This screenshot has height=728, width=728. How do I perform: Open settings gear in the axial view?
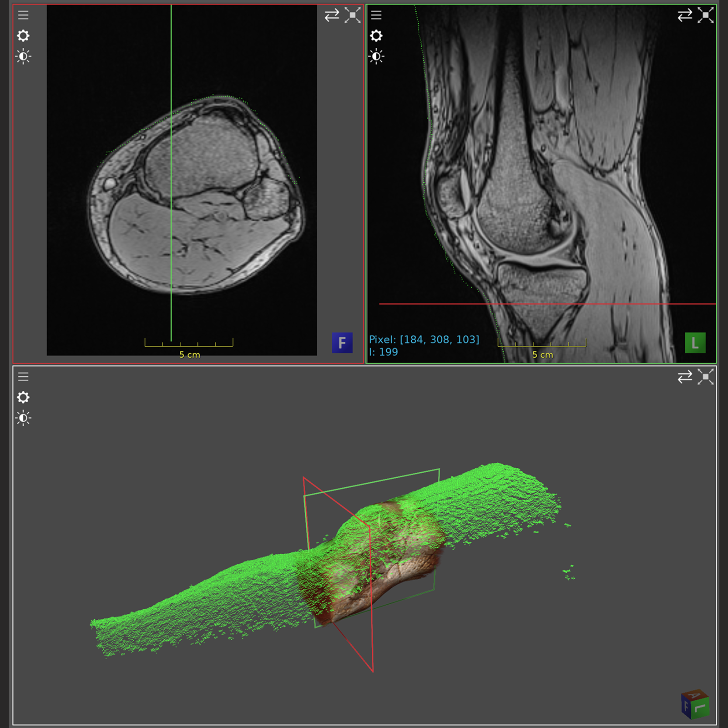[23, 36]
